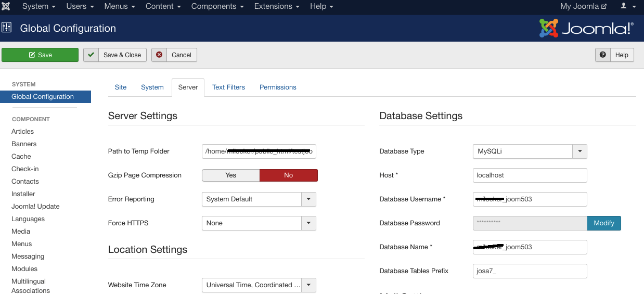Image resolution: width=644 pixels, height=294 pixels.
Task: Open the Components menu
Action: tap(217, 6)
